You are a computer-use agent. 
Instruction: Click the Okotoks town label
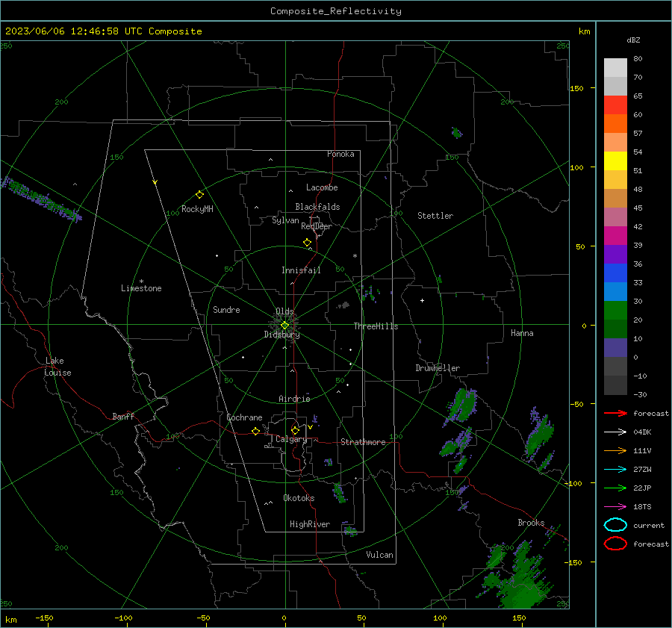299,498
